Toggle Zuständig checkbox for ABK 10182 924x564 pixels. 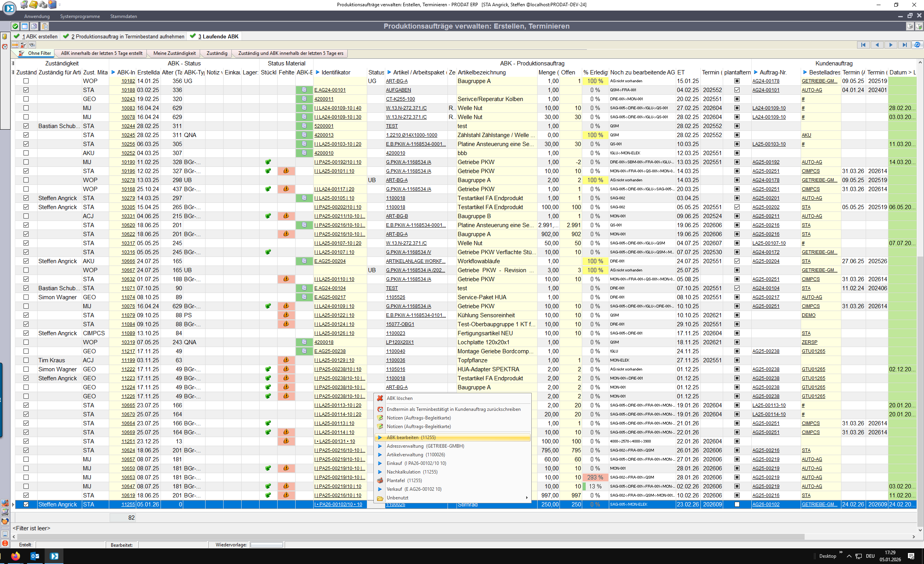pyautogui.click(x=26, y=81)
